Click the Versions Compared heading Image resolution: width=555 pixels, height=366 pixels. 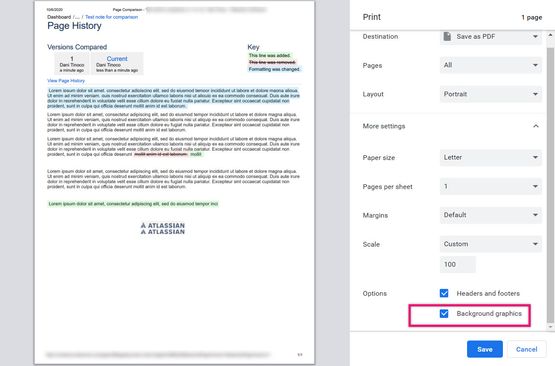[77, 47]
